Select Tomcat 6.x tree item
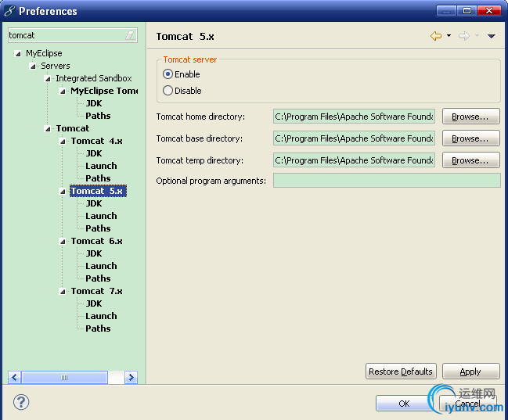Image resolution: width=508 pixels, height=420 pixels. pyautogui.click(x=97, y=241)
